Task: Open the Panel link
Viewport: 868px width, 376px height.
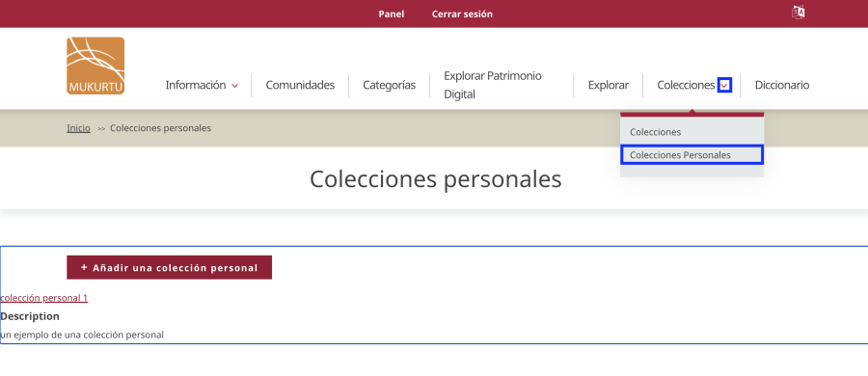Action: point(392,13)
